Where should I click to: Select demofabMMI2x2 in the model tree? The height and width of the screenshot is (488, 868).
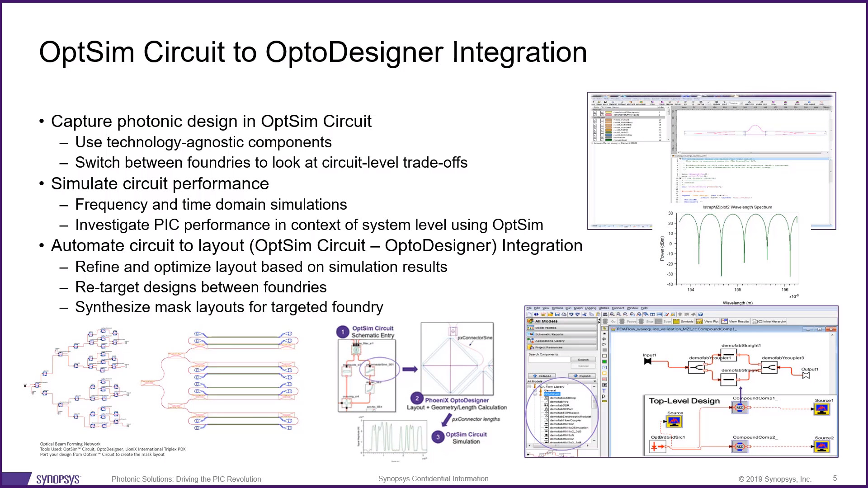(x=562, y=439)
